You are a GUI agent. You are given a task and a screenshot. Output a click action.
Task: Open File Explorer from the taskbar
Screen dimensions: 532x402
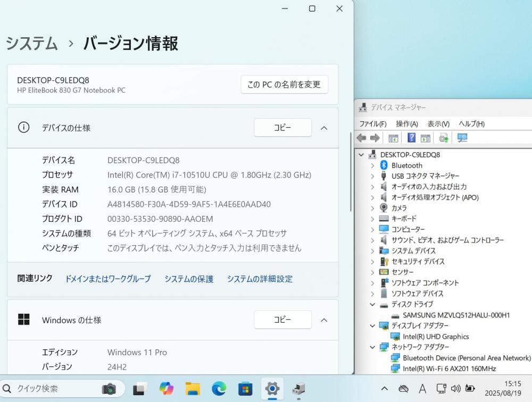coord(193,389)
